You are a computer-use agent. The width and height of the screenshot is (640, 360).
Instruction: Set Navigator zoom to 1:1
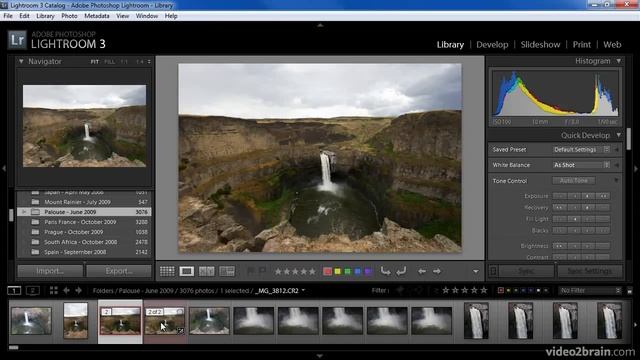tap(124, 62)
